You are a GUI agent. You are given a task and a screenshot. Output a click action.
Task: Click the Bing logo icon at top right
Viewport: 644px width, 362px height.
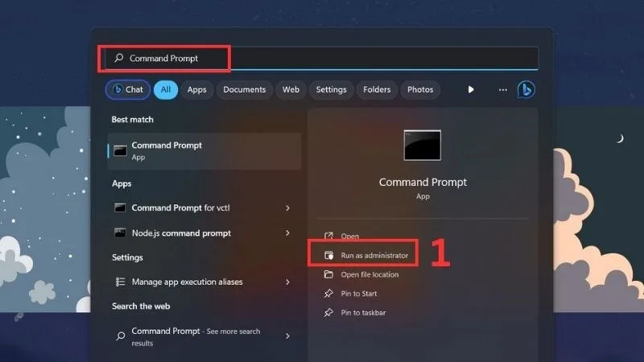pyautogui.click(x=526, y=89)
